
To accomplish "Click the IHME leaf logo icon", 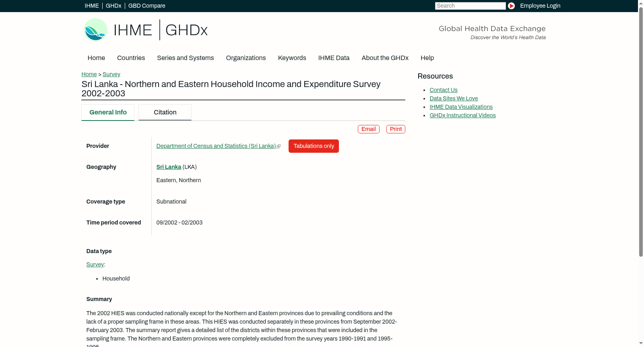I will (x=95, y=30).
